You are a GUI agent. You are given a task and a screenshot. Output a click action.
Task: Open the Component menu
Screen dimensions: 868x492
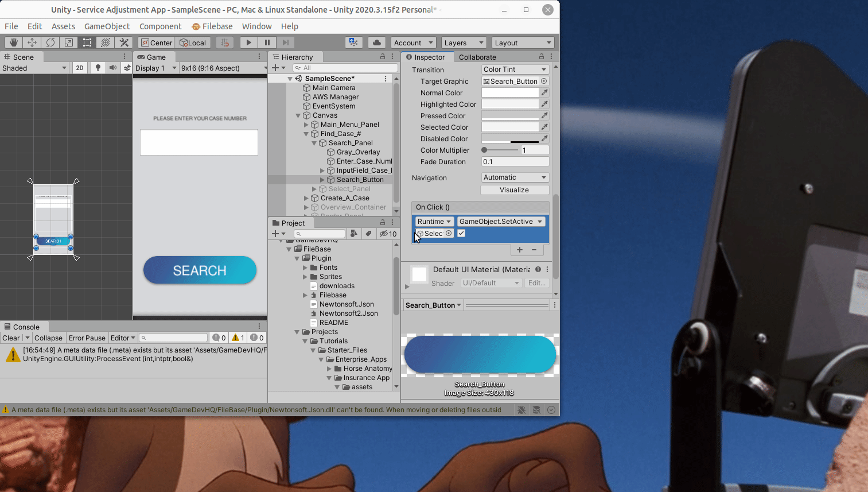coord(160,26)
